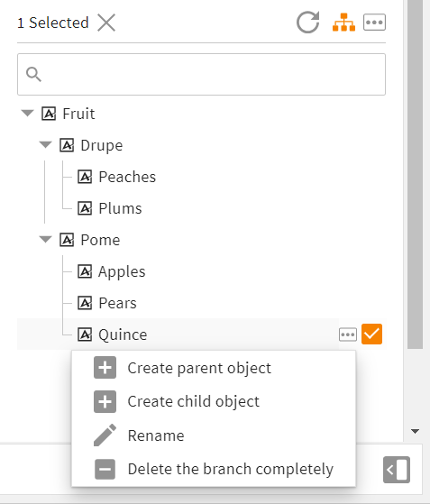Collapse the Drupe tree node
This screenshot has height=504, width=430.
(x=45, y=144)
